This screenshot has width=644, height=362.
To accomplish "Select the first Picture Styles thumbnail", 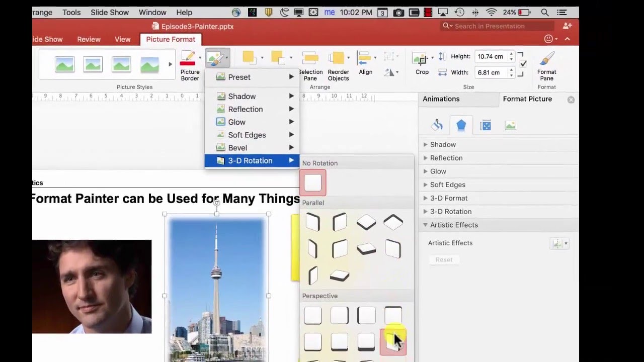I will [64, 64].
